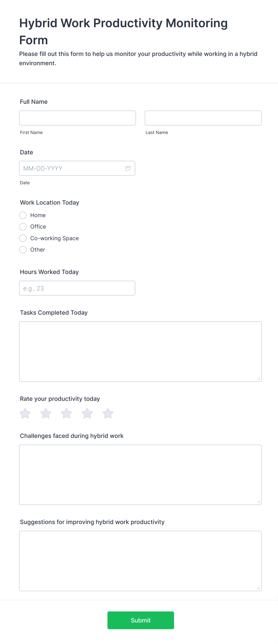Choose the Co-working Space radio option
Image resolution: width=278 pixels, height=644 pixels.
[23, 238]
